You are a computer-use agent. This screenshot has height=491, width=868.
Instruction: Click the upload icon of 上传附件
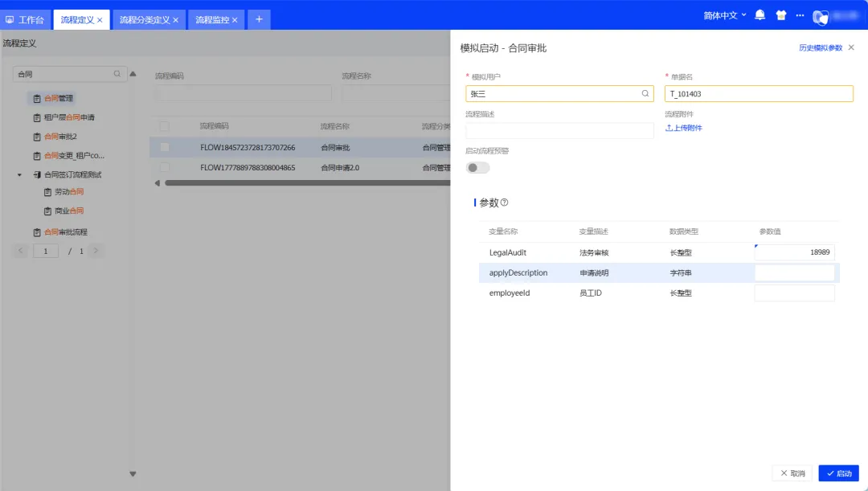coord(669,128)
